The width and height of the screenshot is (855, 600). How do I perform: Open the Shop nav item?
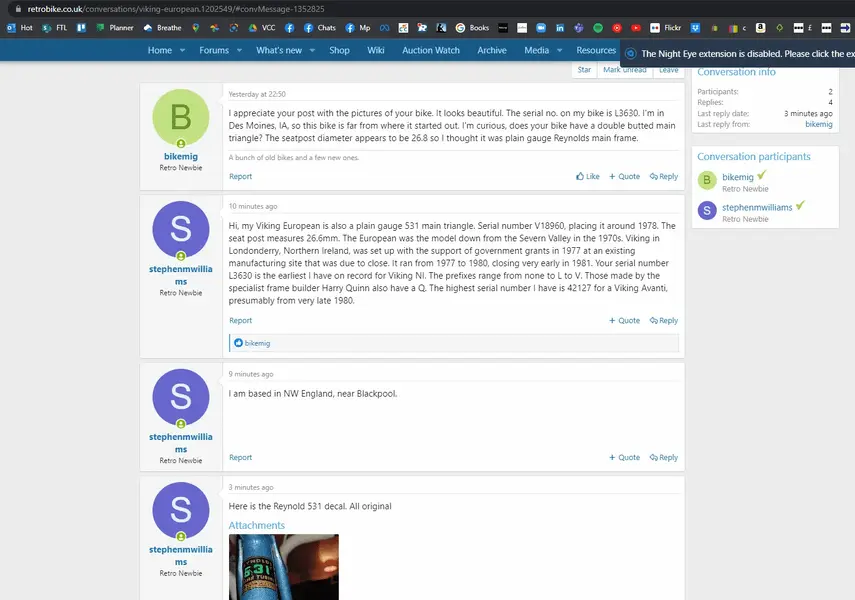pyautogui.click(x=339, y=50)
